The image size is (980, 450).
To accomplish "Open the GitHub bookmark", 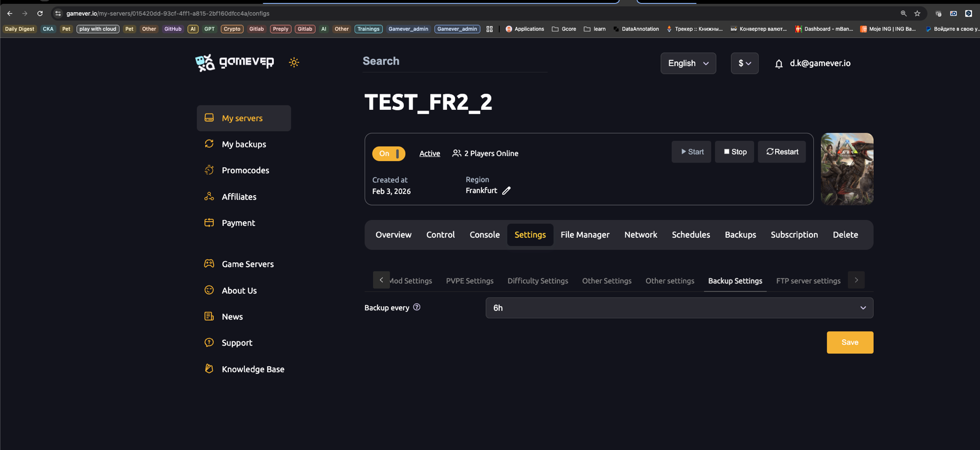I will pos(173,29).
